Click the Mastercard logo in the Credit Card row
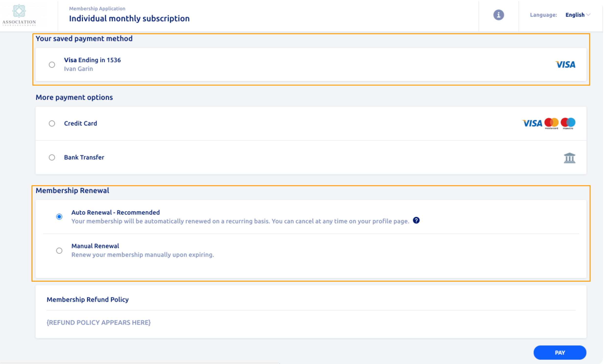 click(x=551, y=123)
